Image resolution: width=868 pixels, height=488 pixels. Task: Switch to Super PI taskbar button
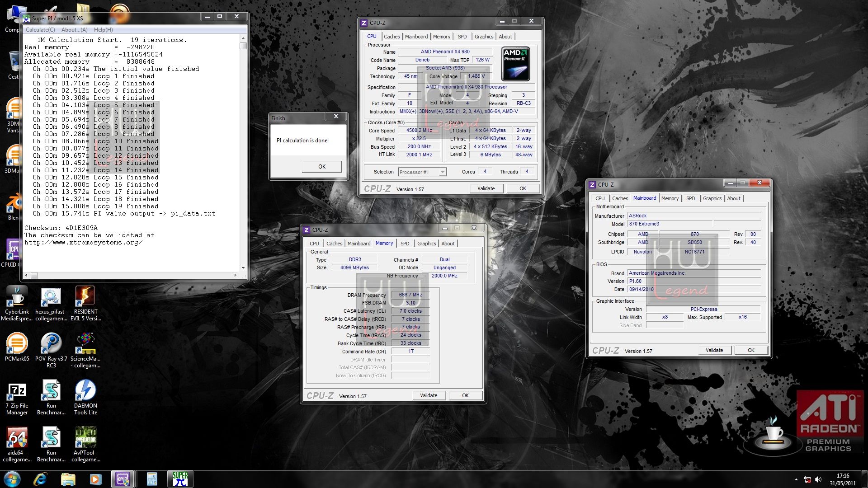[x=180, y=479]
